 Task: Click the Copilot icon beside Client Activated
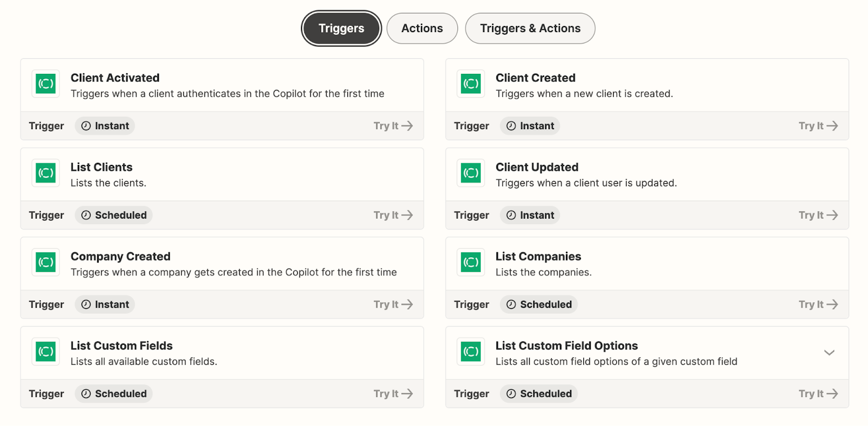(x=46, y=84)
